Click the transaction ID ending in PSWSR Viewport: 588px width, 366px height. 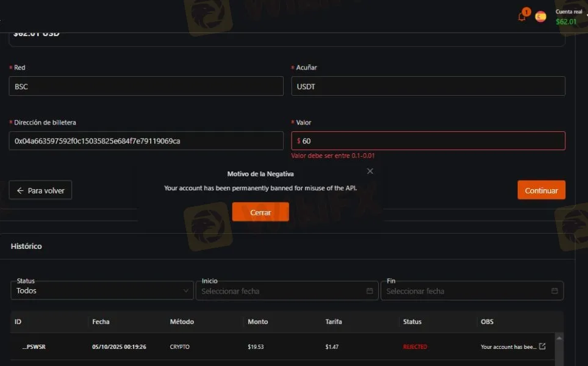[34, 346]
